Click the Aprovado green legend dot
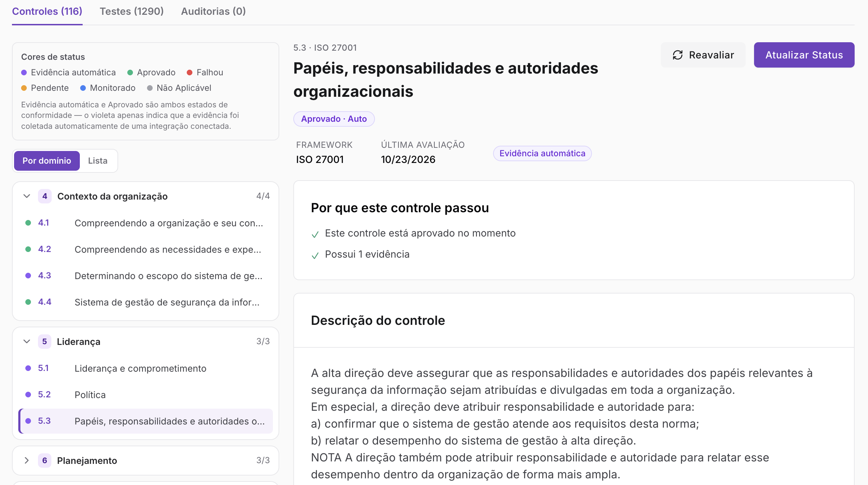 tap(130, 73)
